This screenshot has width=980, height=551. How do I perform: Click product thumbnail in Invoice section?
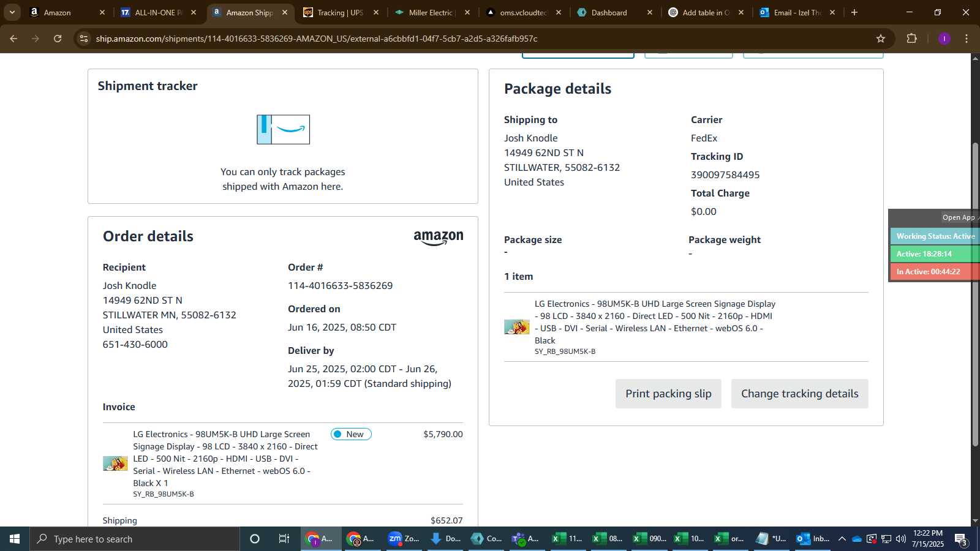pos(115,463)
